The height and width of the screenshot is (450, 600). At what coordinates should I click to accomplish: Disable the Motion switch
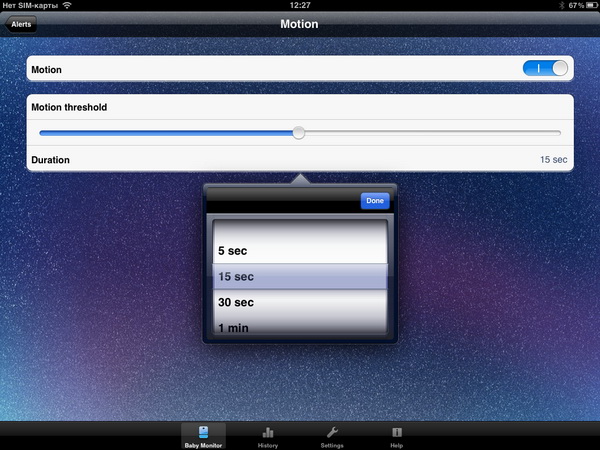point(545,69)
